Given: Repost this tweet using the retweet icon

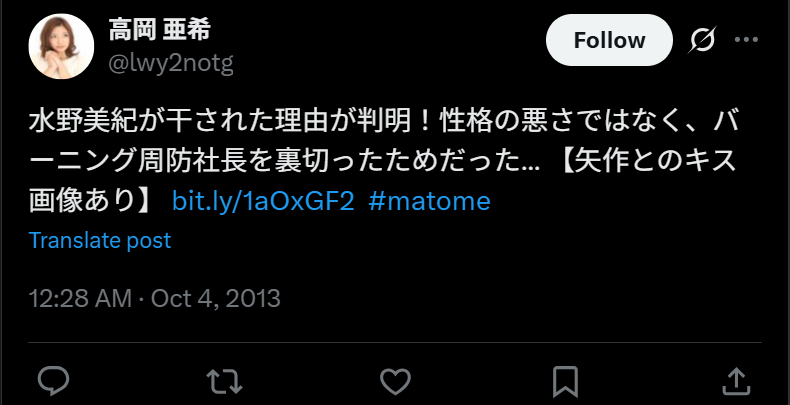Looking at the screenshot, I should click(225, 381).
